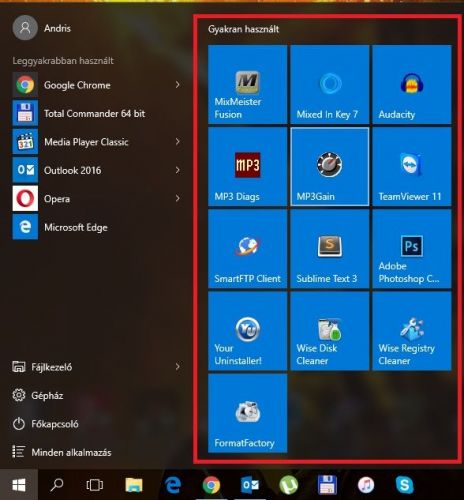
Task: Open Opera from the most used list
Action: 98,199
